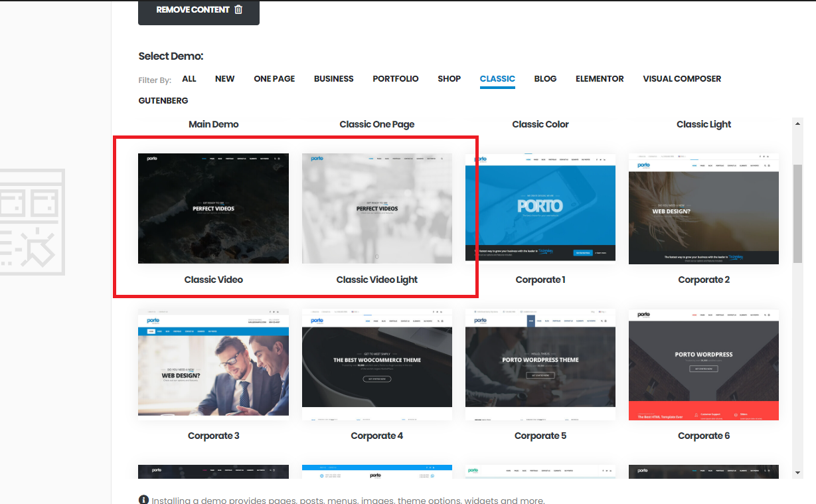Click the Remove Content button

[199, 11]
